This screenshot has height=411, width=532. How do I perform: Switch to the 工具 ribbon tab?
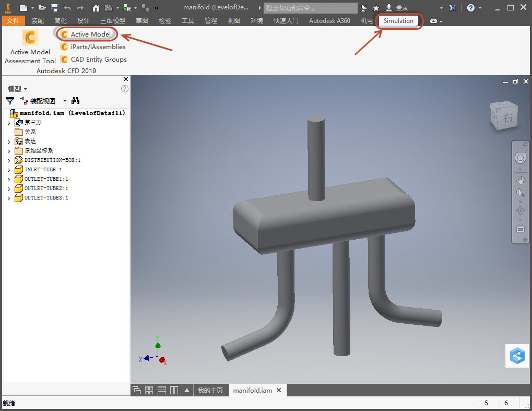click(x=187, y=21)
